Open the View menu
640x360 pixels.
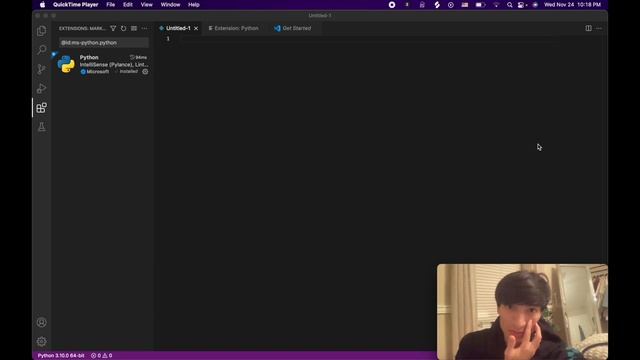(x=147, y=5)
